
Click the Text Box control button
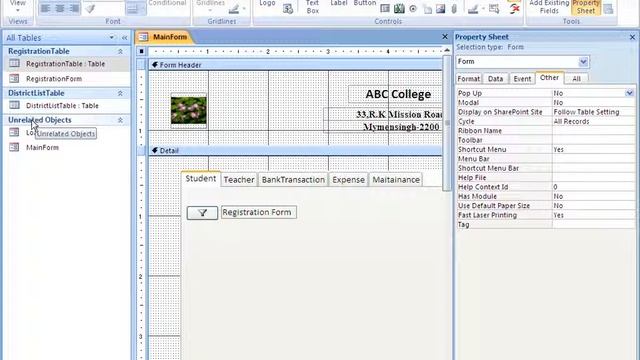(x=312, y=7)
